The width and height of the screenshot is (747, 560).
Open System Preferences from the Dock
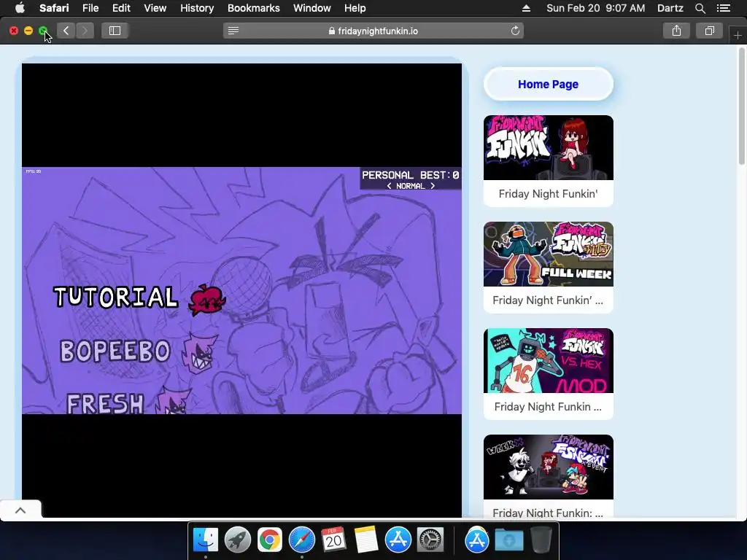point(430,540)
